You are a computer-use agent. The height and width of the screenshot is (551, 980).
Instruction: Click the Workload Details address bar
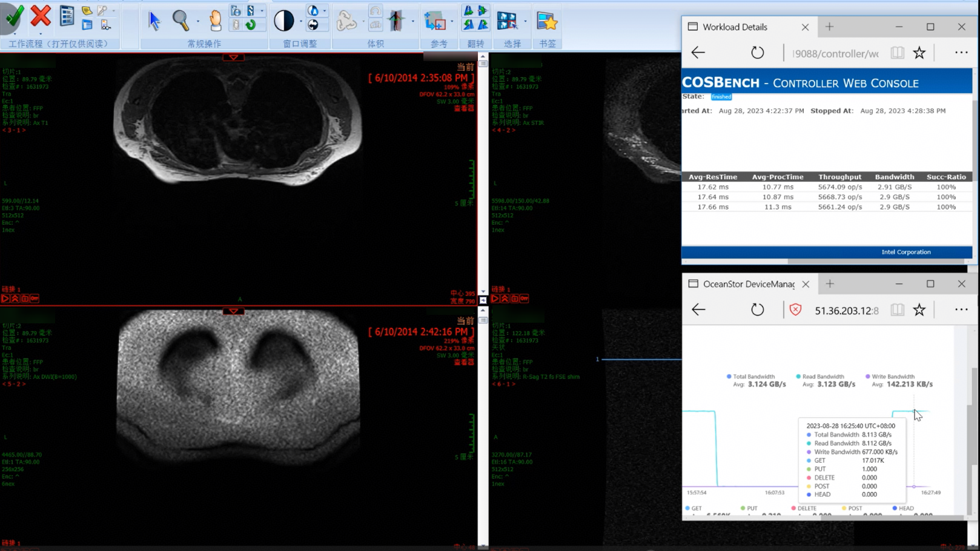point(835,53)
